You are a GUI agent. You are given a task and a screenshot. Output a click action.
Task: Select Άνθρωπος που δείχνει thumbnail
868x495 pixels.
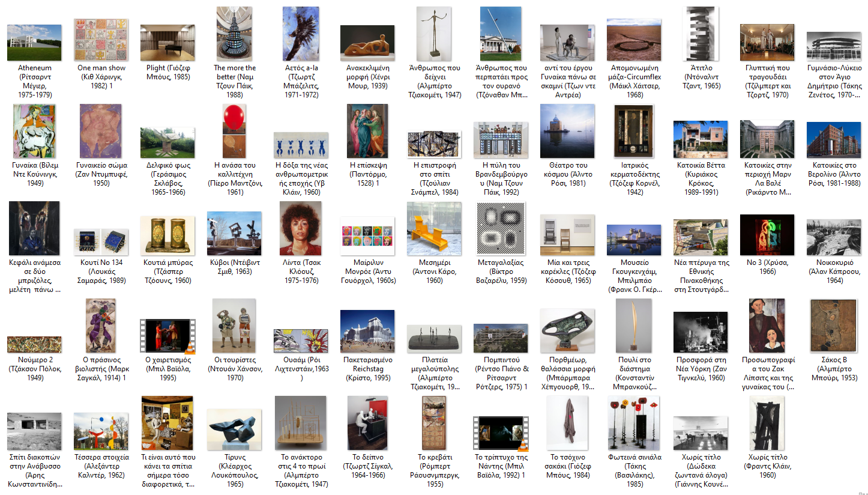click(434, 34)
